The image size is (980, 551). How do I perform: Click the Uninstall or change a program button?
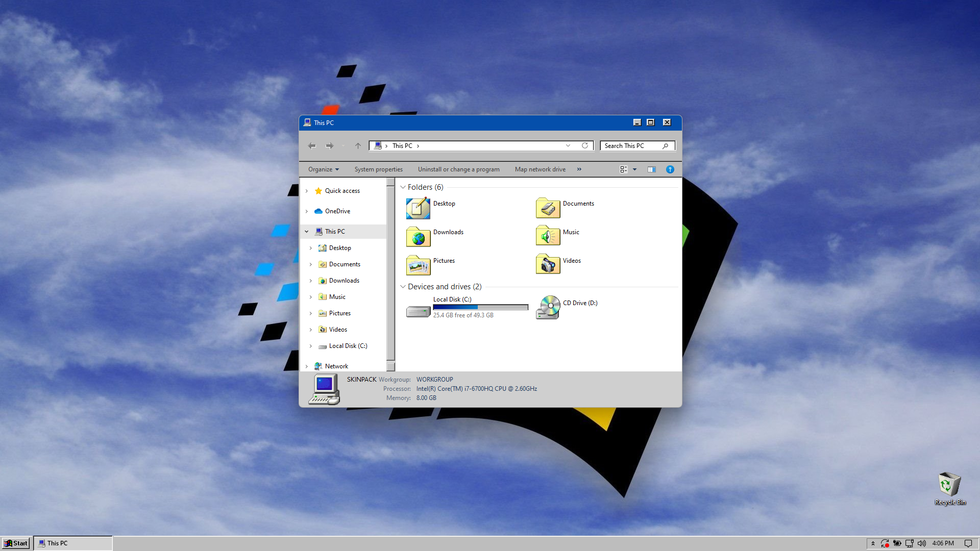click(458, 169)
